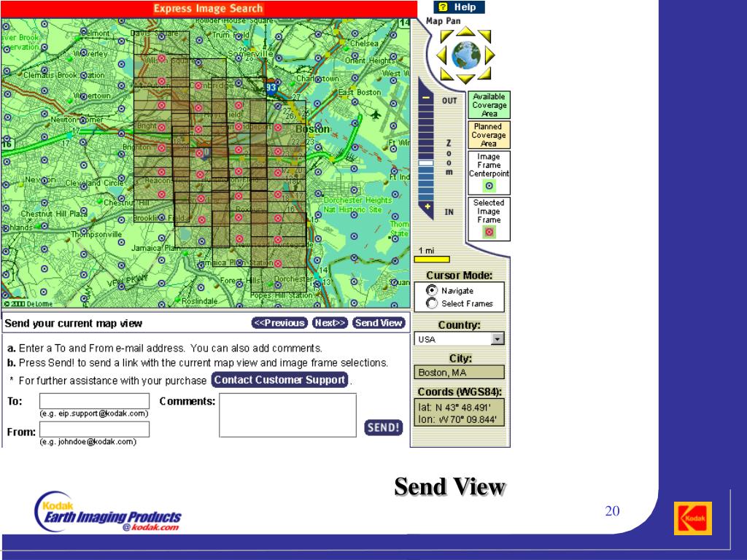This screenshot has height=560, width=747.
Task: Pan the map north with up arrow
Action: pyautogui.click(x=465, y=32)
